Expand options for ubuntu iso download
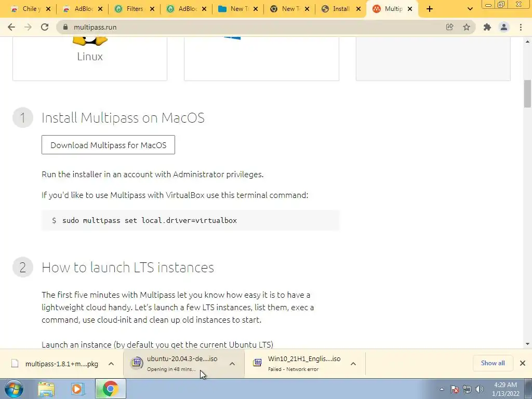Viewport: 532px width, 399px height. click(x=232, y=364)
